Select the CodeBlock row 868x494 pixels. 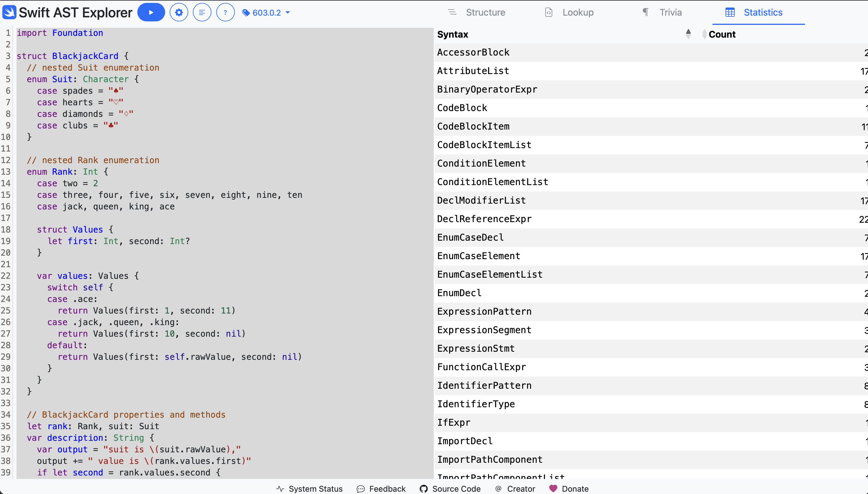651,108
